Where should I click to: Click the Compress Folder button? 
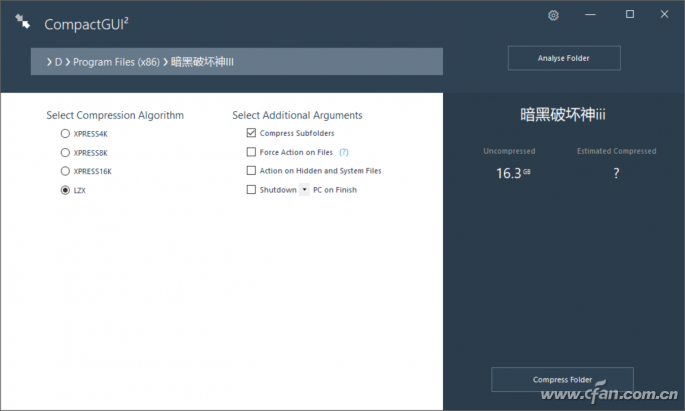click(x=562, y=380)
